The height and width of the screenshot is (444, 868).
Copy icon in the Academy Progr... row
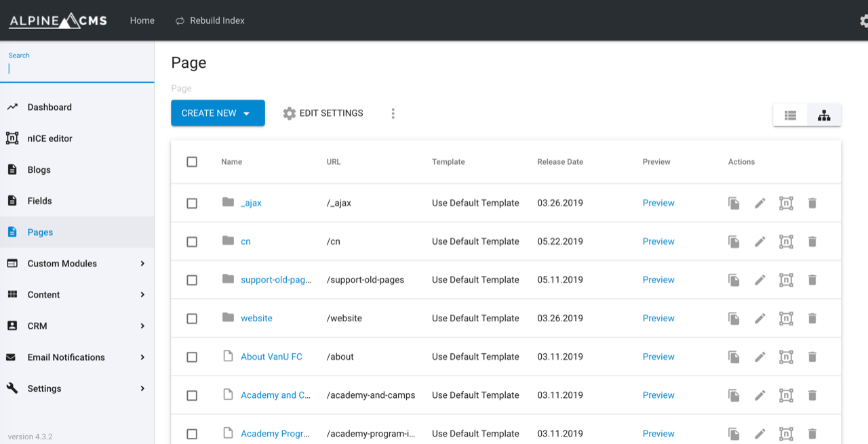click(734, 433)
